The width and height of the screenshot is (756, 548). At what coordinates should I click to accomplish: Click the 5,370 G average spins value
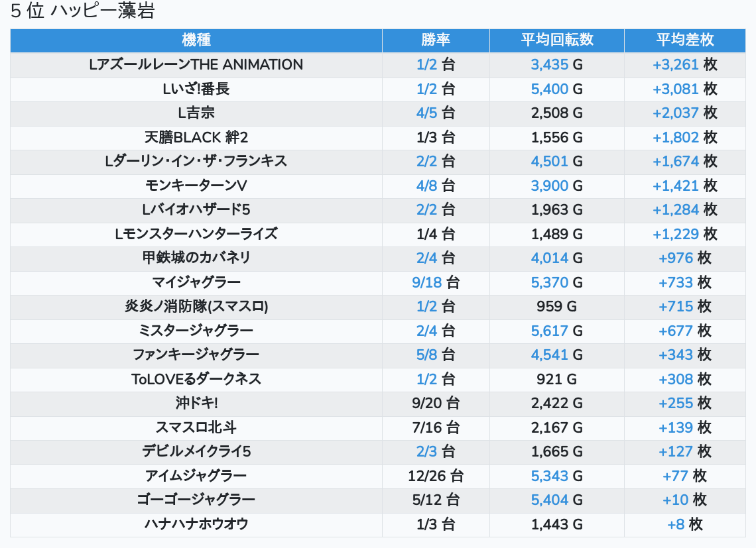(557, 282)
